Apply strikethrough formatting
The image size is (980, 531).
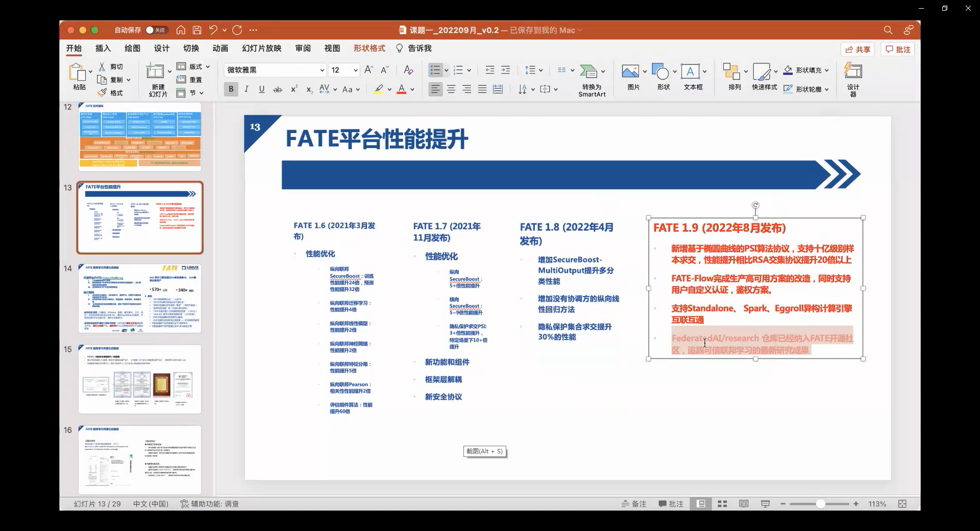278,89
